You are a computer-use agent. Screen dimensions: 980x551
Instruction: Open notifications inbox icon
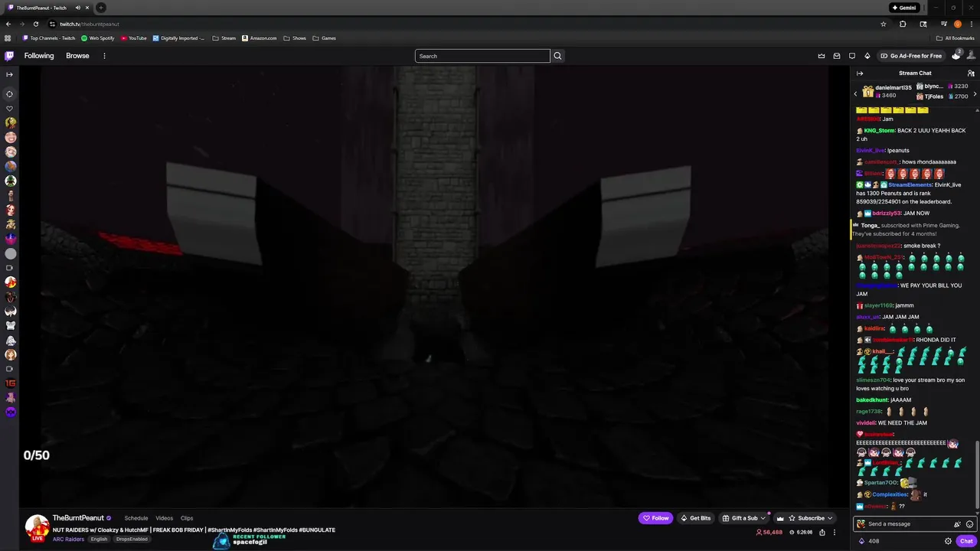[x=837, y=56]
